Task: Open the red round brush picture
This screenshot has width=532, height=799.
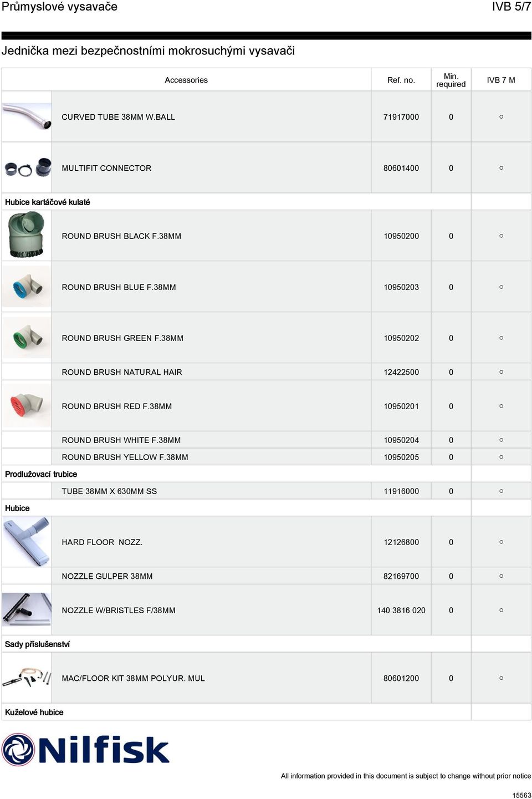Action: (x=27, y=406)
